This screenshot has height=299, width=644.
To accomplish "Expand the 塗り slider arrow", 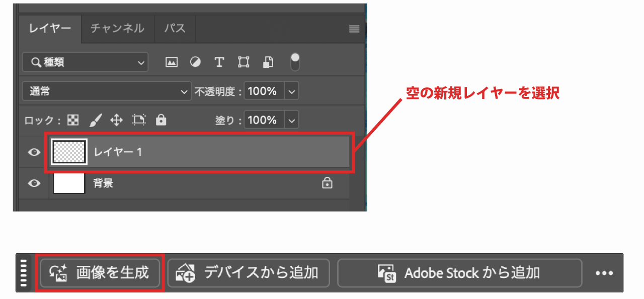I will coord(292,120).
